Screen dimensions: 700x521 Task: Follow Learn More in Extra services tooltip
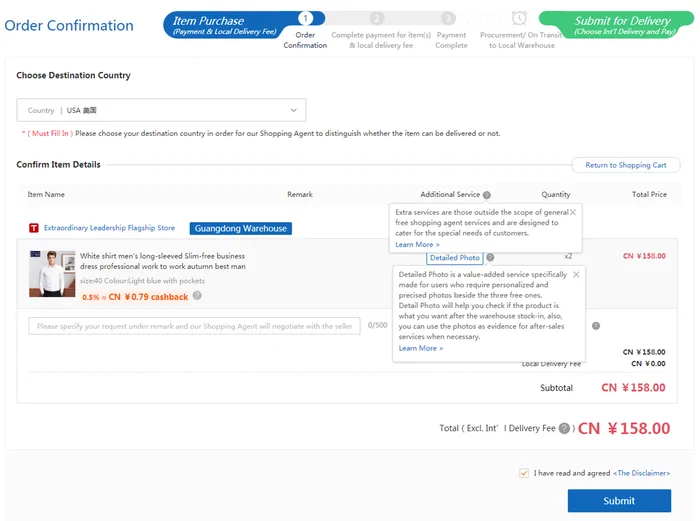tap(417, 245)
